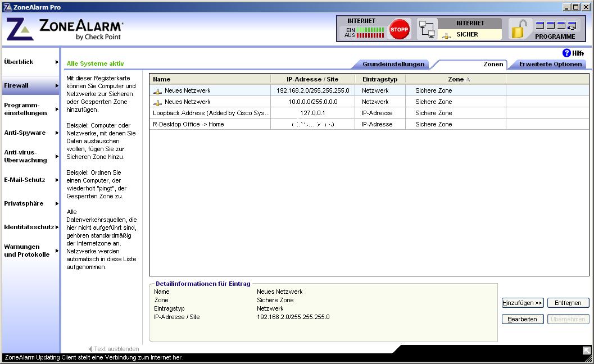Expand Programmeinstellungen menu arrow
Image resolution: width=594 pixels, height=364 pixels.
(57, 109)
